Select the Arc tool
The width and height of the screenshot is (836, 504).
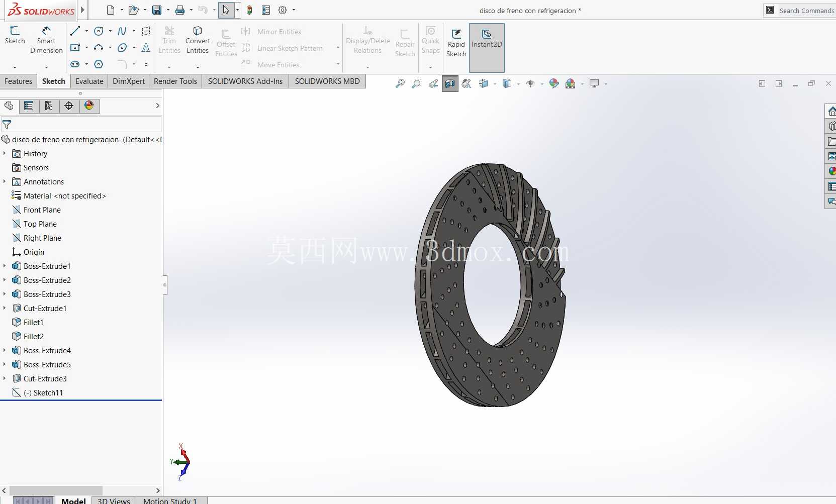(x=99, y=48)
